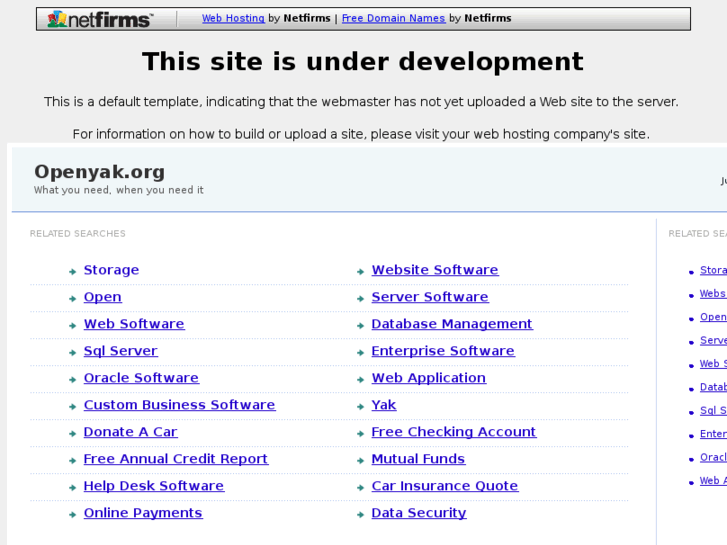Visit the Server Software link
The width and height of the screenshot is (727, 545).
(x=430, y=297)
